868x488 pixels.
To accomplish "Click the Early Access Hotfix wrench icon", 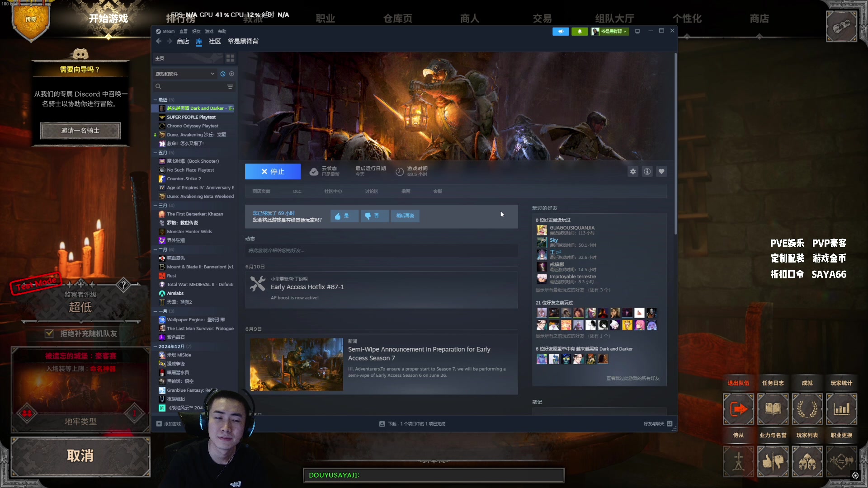I will [258, 284].
